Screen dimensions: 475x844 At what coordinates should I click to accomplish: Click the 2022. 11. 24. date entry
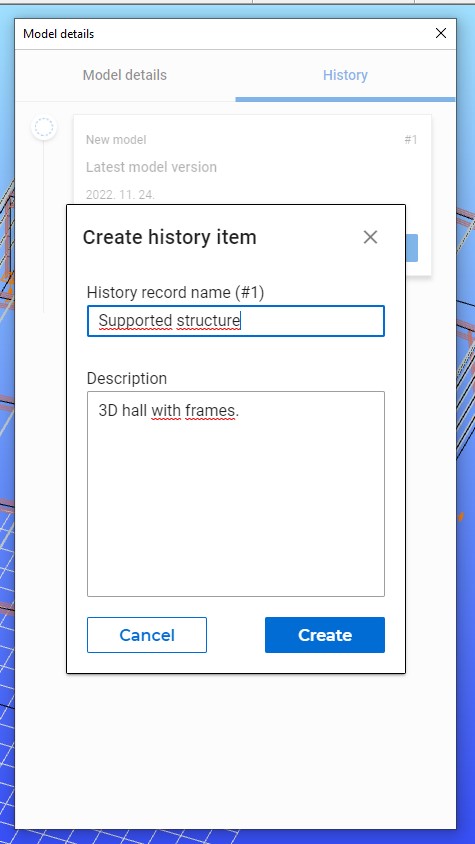[x=120, y=194]
